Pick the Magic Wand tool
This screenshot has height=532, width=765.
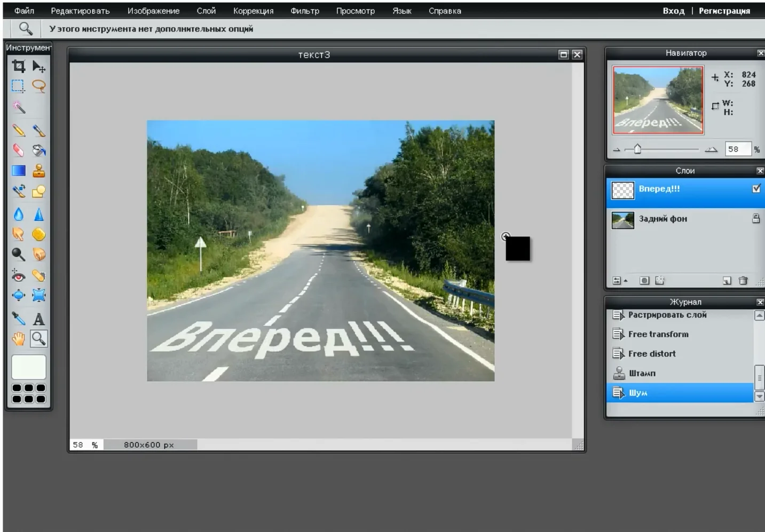[x=19, y=107]
